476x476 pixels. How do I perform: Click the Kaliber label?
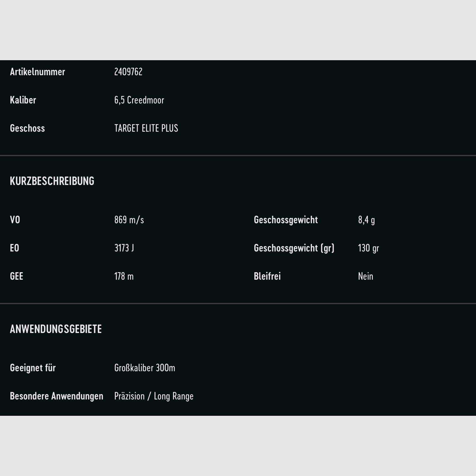tap(23, 100)
